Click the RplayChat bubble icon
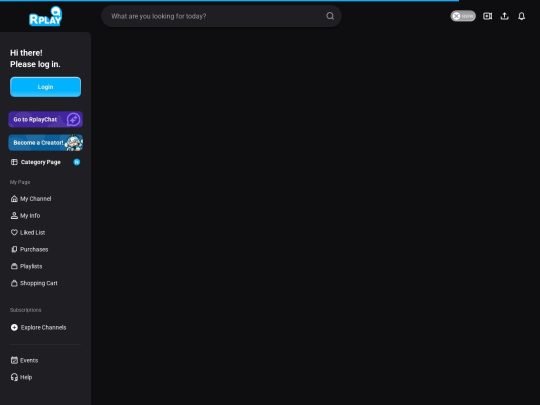The height and width of the screenshot is (405, 540). tap(73, 120)
